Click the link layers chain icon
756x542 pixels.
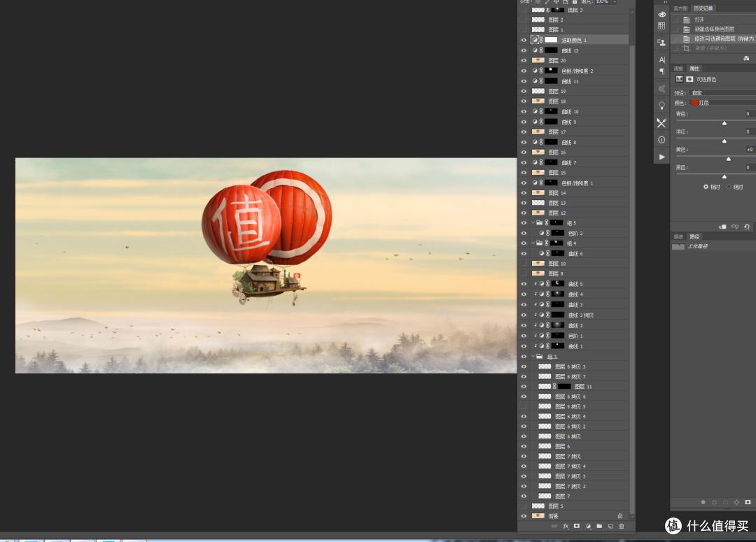click(x=554, y=526)
